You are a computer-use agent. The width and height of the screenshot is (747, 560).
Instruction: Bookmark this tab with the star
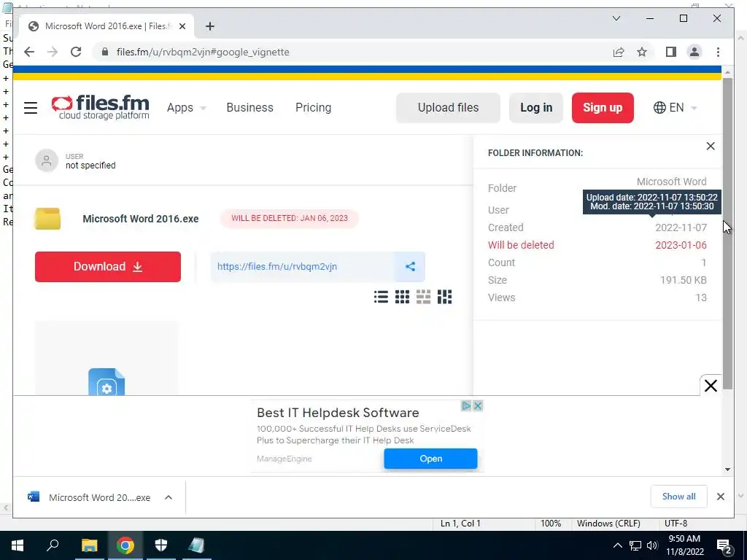point(642,52)
